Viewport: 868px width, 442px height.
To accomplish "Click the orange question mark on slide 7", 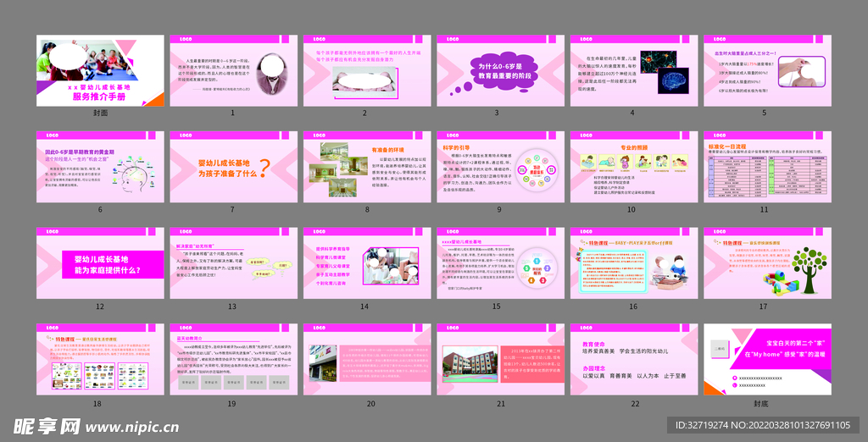I will [x=264, y=169].
